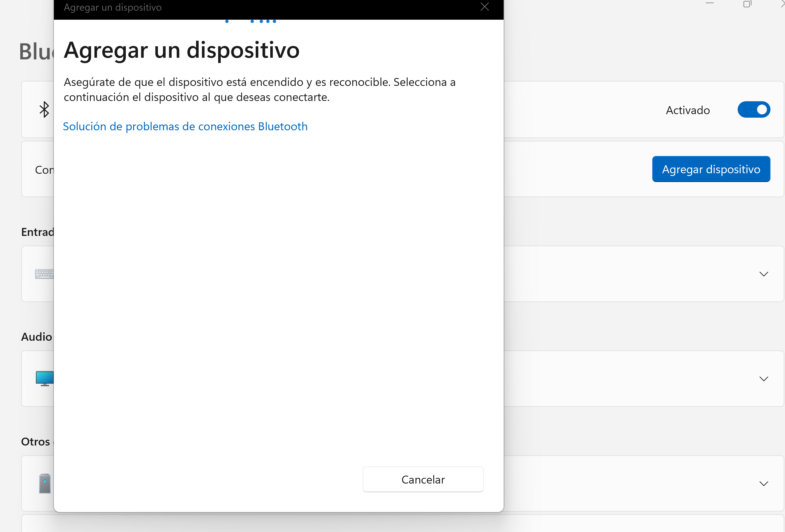Viewport: 785px width, 532px height.
Task: Click the computer tower device icon
Action: (45, 483)
